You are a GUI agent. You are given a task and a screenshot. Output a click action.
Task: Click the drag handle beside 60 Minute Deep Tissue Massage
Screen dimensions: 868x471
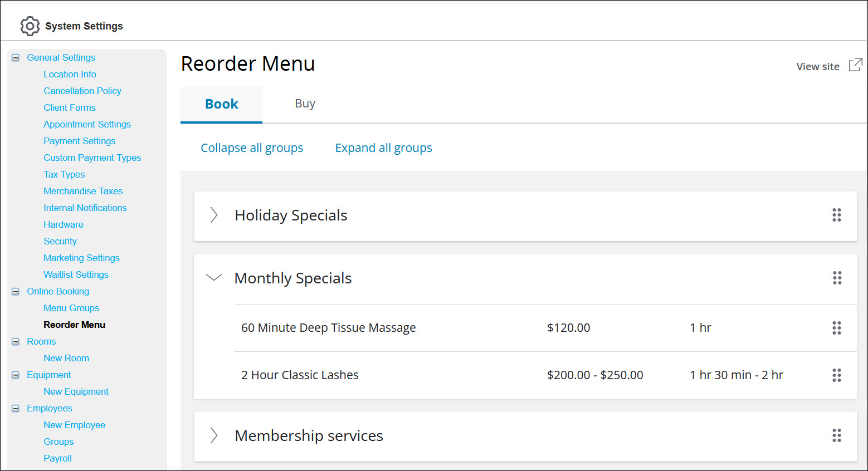coord(837,328)
